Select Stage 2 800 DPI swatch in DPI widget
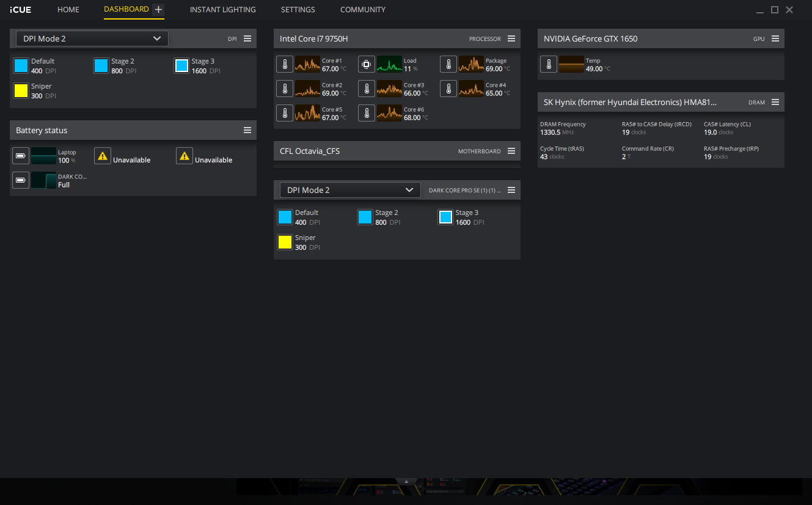Viewport: 812px width, 505px height. click(101, 65)
